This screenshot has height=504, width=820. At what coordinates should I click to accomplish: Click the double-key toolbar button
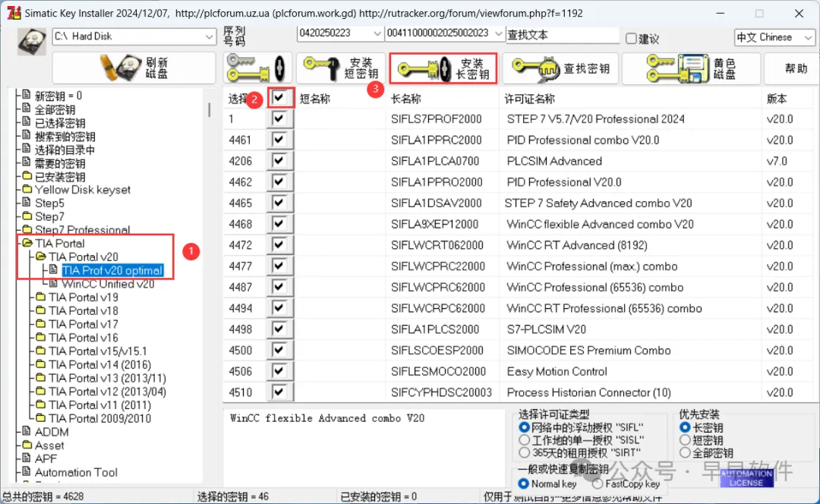258,68
